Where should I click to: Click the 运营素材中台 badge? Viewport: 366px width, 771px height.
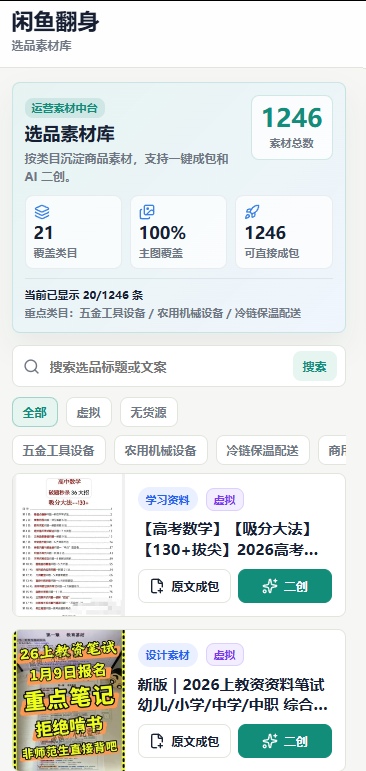(64, 108)
